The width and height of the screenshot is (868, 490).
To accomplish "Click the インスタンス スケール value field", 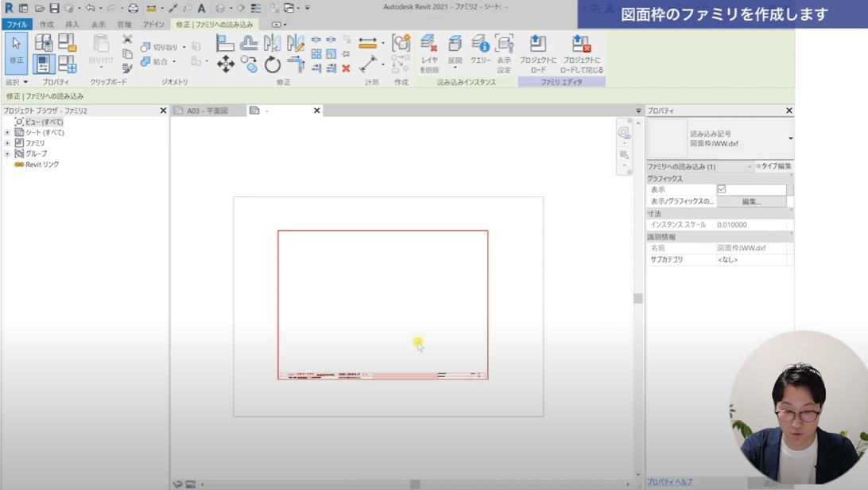I will pos(751,225).
